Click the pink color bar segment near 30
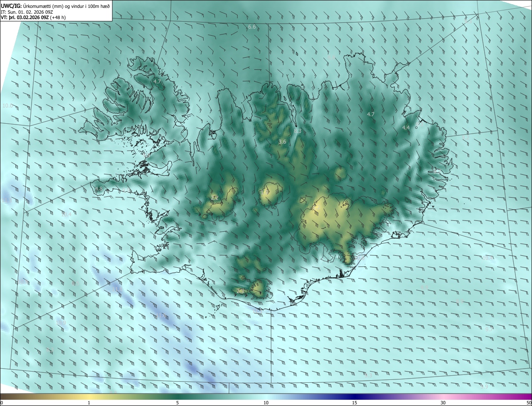Image resolution: width=532 pixels, height=406 pixels. (443, 397)
